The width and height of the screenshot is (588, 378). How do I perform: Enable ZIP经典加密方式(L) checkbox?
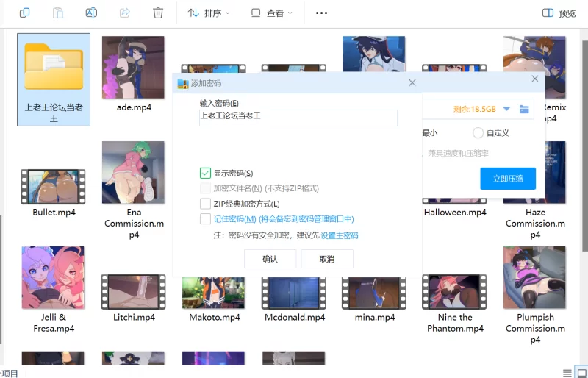(205, 204)
